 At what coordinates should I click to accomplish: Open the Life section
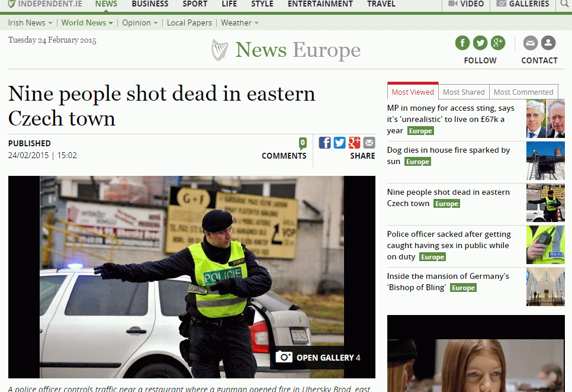click(x=229, y=4)
